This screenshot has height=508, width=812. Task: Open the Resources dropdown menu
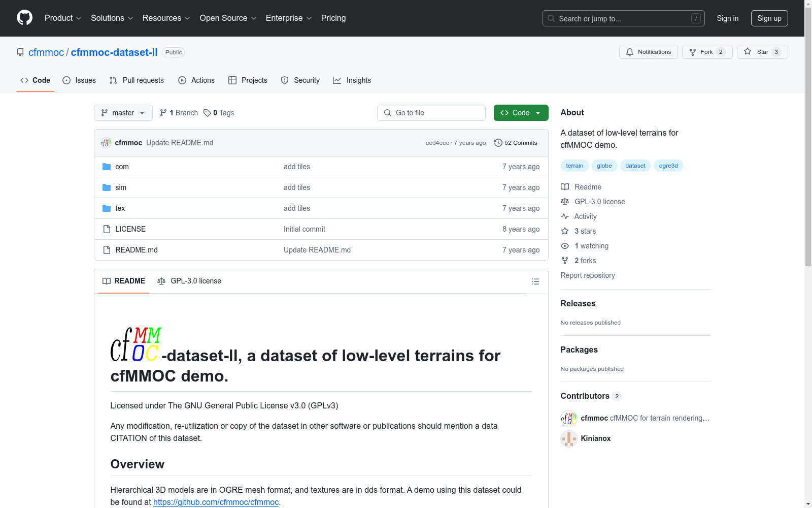[x=166, y=18]
